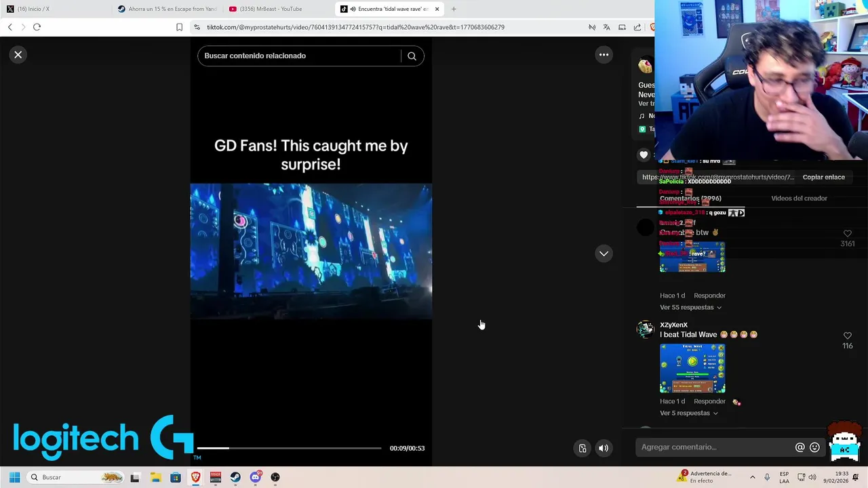The width and height of the screenshot is (868, 488).
Task: Show hidden system tray icons
Action: (x=752, y=477)
